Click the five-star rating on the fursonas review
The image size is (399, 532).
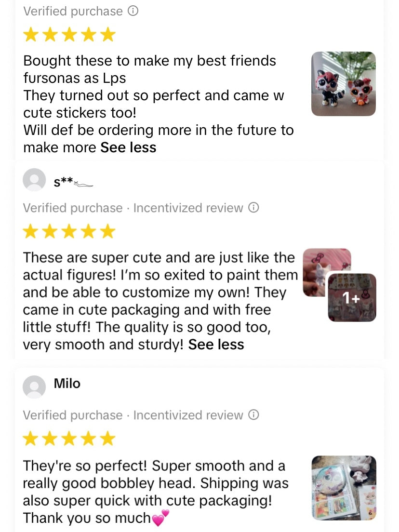[x=69, y=35]
